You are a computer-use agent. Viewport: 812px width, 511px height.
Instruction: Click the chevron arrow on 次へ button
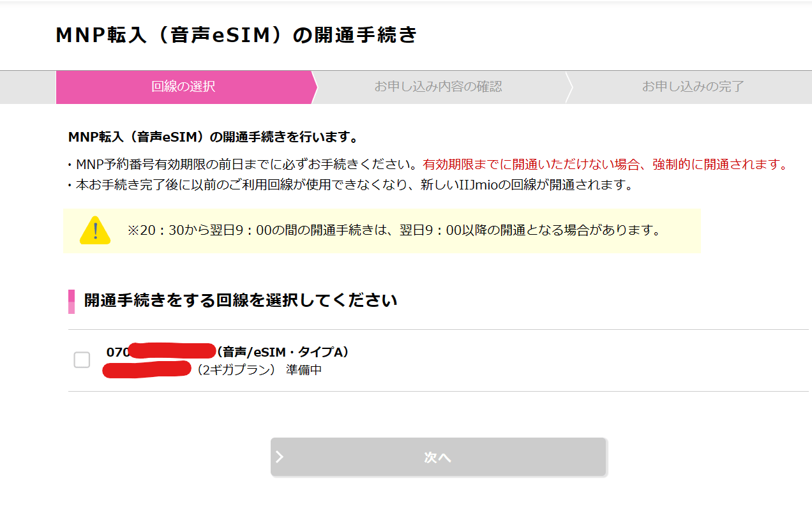(280, 457)
